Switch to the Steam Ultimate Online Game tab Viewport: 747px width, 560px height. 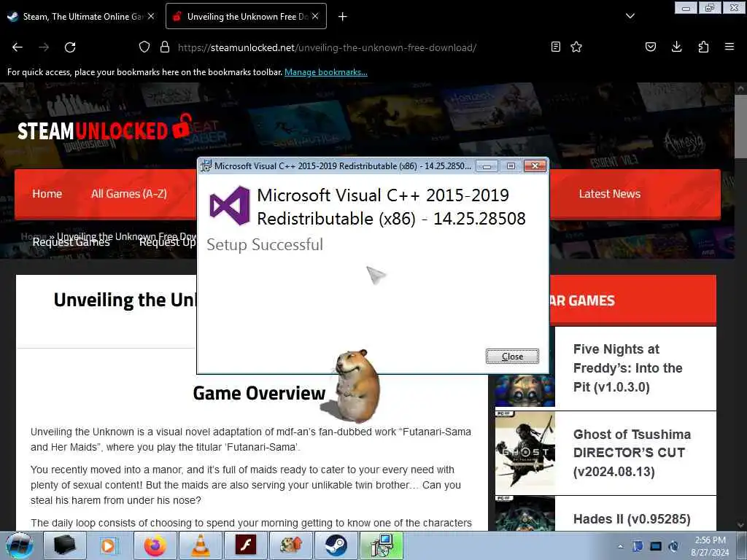[x=81, y=16]
